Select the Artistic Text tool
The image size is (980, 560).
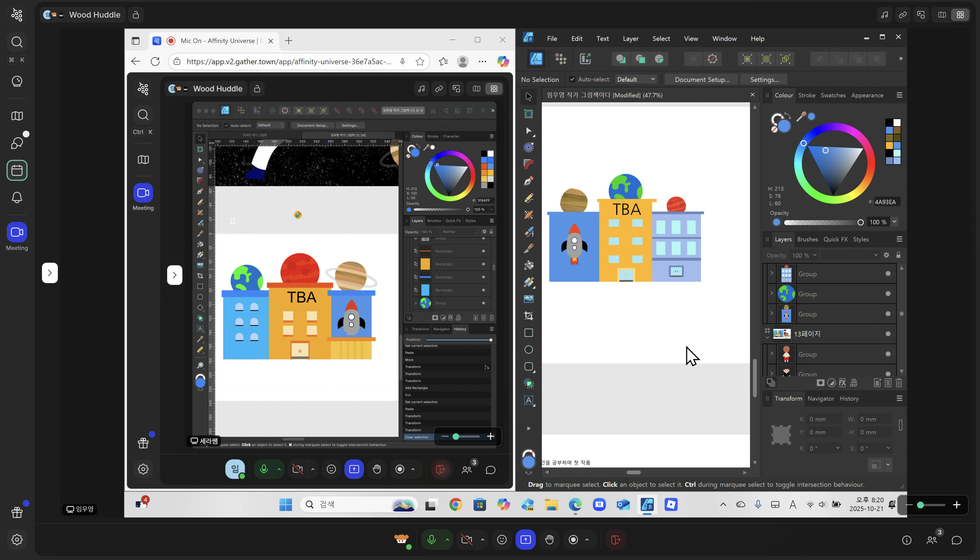pos(529,400)
